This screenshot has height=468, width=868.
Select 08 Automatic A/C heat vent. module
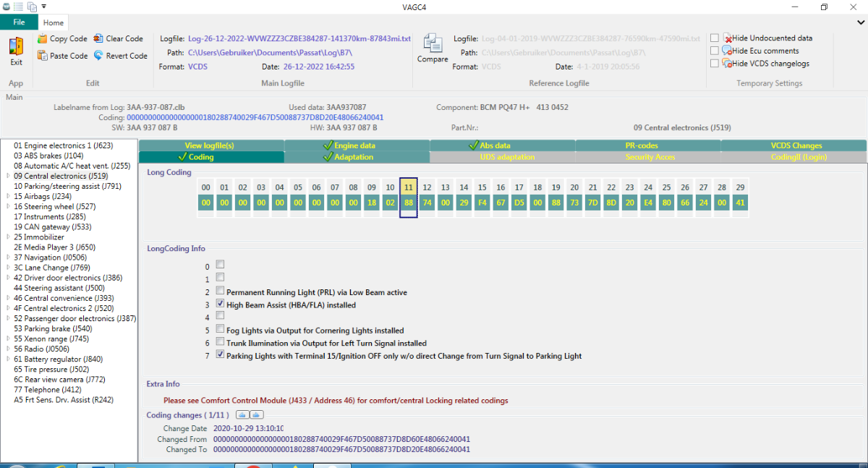pyautogui.click(x=72, y=166)
